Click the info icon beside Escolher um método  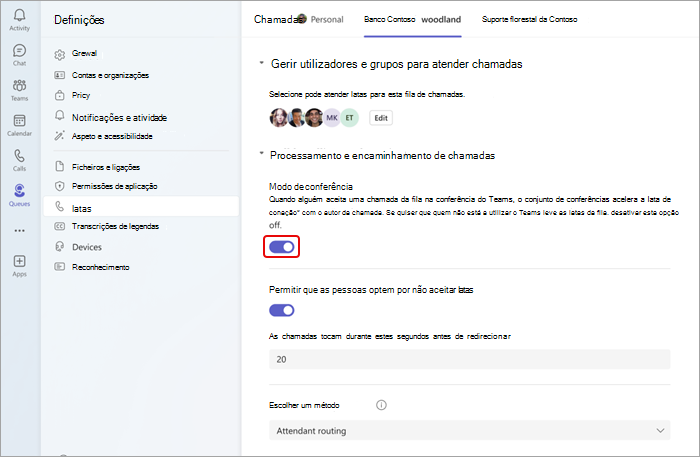(381, 405)
